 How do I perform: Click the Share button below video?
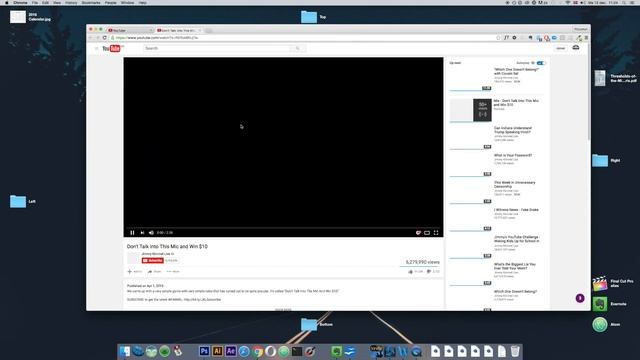154,271
